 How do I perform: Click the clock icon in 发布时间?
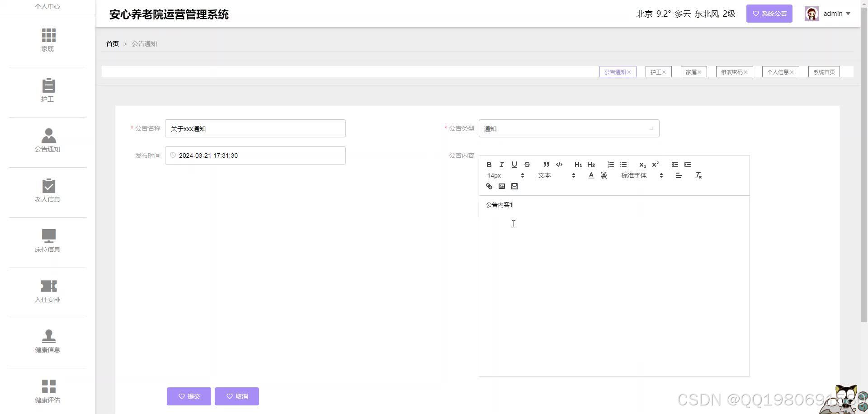coord(173,155)
